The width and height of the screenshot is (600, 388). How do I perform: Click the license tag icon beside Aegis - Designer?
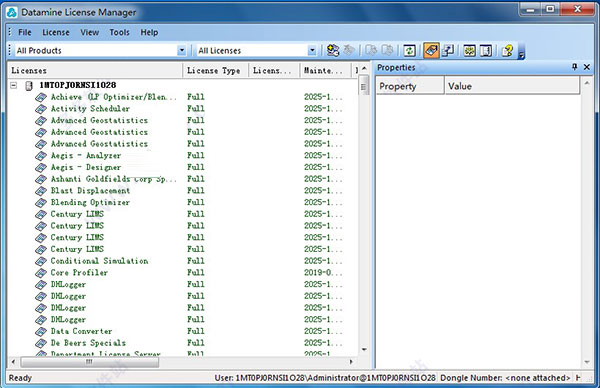point(41,168)
